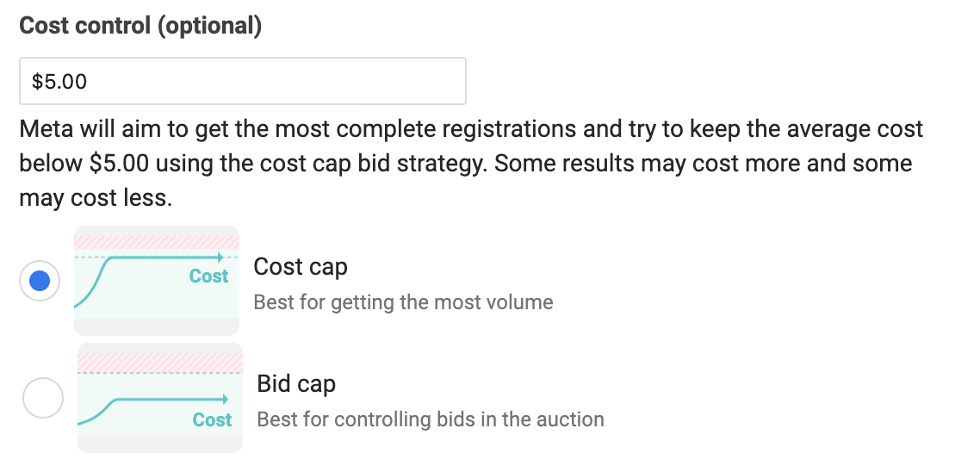
Task: Choose the Cost cap label text
Action: coord(301,266)
